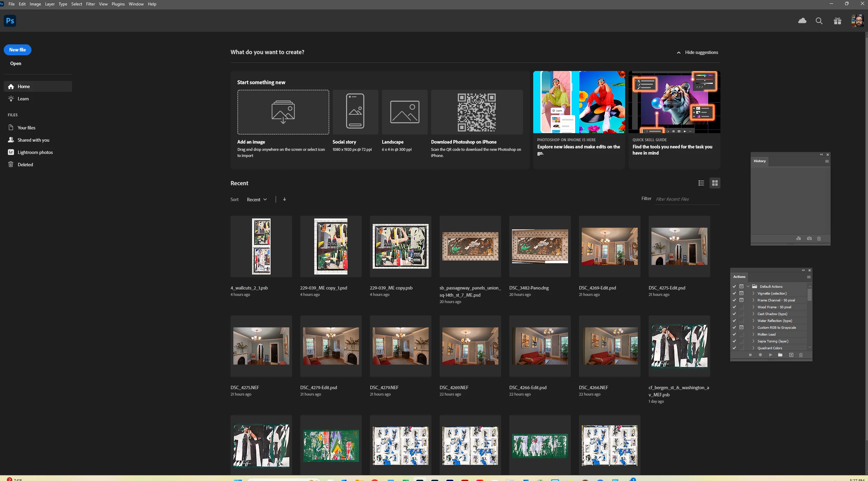Expand the Sepia Toning (layer) action
The width and height of the screenshot is (868, 481).
753,341
